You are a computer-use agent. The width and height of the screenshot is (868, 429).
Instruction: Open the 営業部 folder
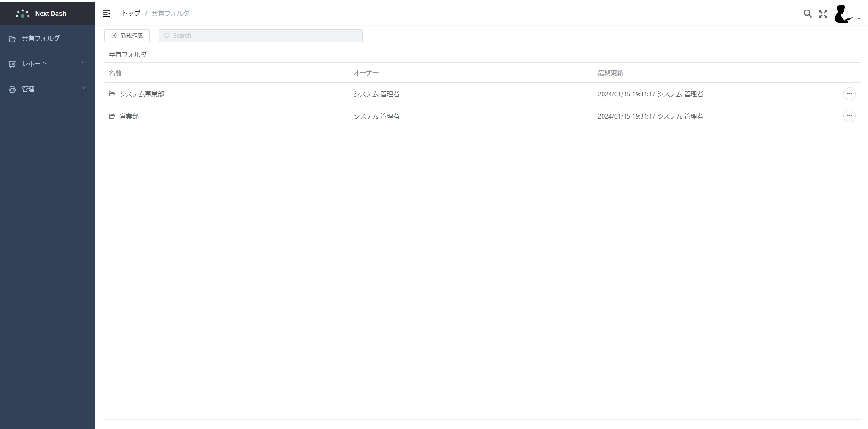point(129,116)
